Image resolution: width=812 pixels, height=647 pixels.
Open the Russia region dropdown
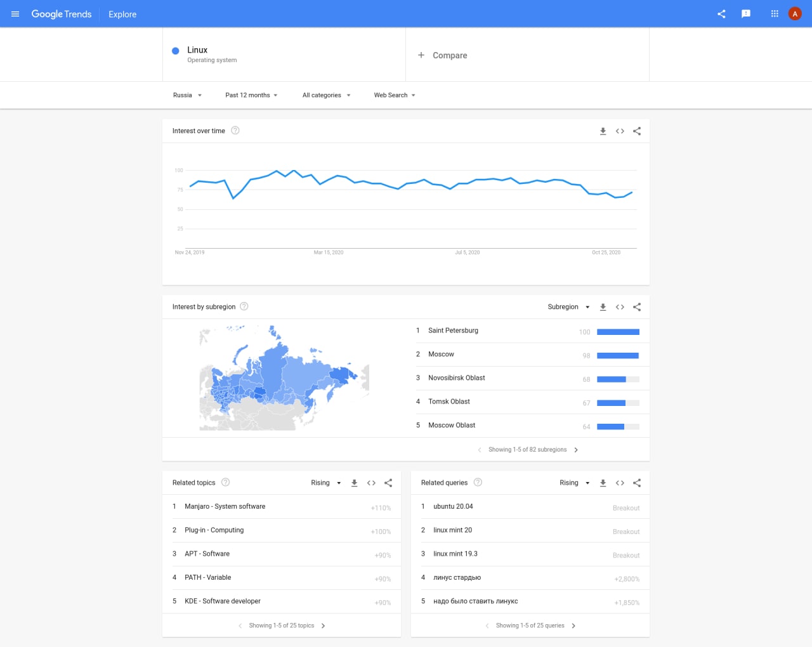pos(187,95)
